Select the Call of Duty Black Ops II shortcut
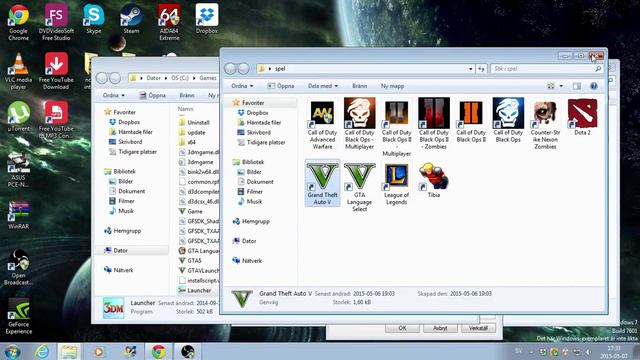This screenshot has width=640, height=360. [x=471, y=121]
